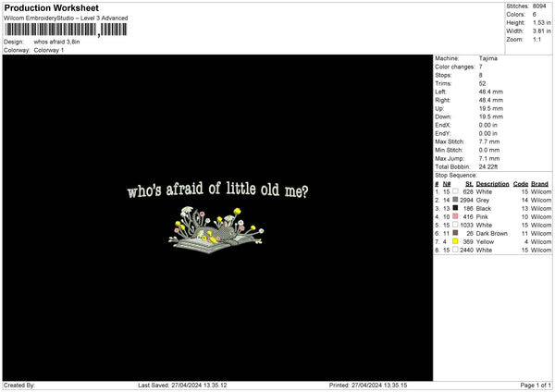This screenshot has width=555, height=392.
Task: Click the "Stop Sequence:" heading
Action: pyautogui.click(x=456, y=176)
